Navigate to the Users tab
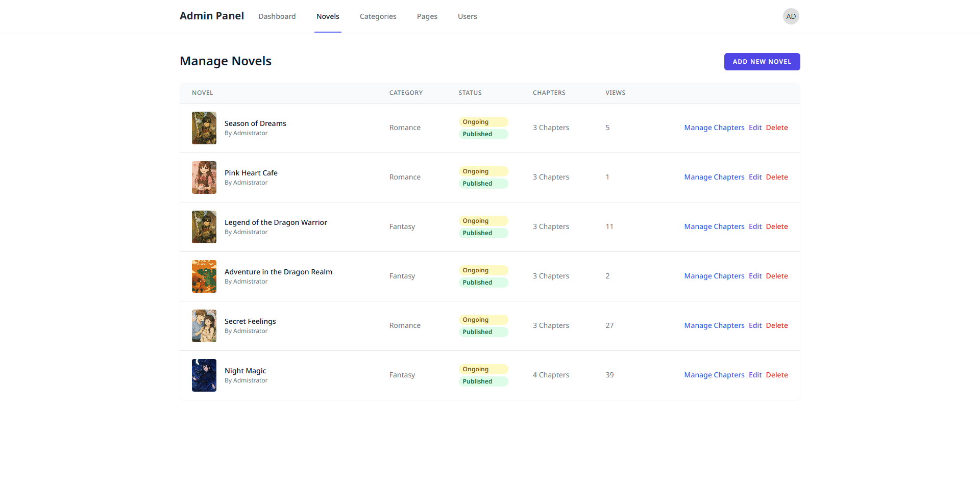Viewport: 980px width, 486px height. [x=467, y=16]
